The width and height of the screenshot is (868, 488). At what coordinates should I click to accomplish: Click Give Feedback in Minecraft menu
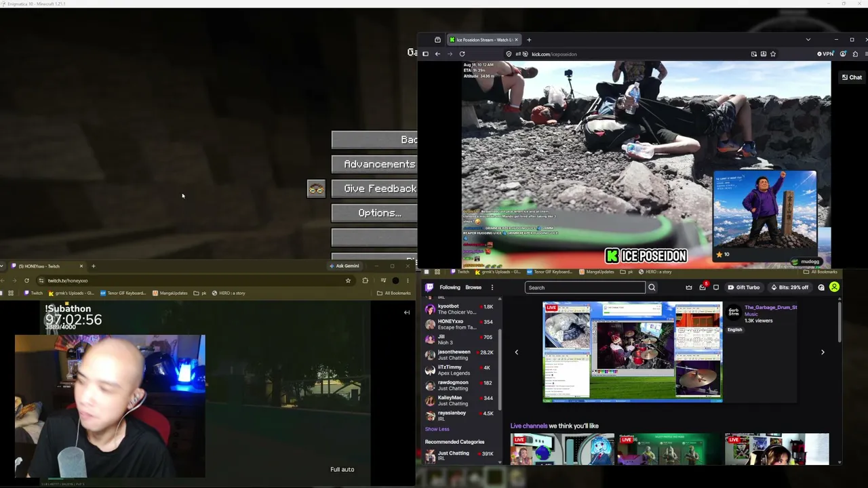(374, 188)
